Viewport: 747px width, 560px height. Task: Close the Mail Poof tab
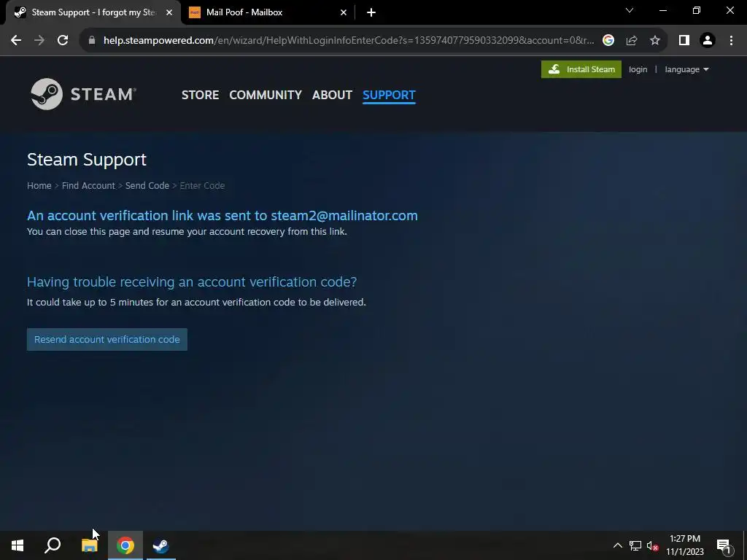(x=344, y=12)
